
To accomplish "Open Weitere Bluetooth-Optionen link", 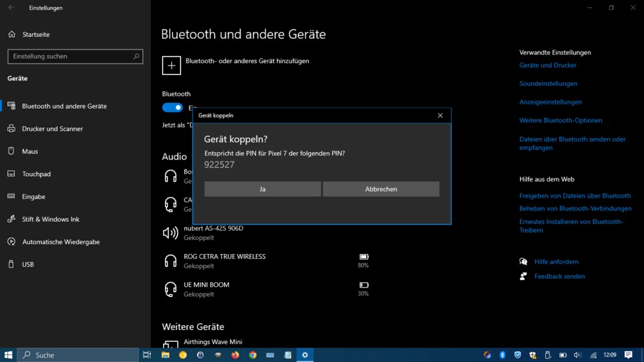I will pos(561,121).
